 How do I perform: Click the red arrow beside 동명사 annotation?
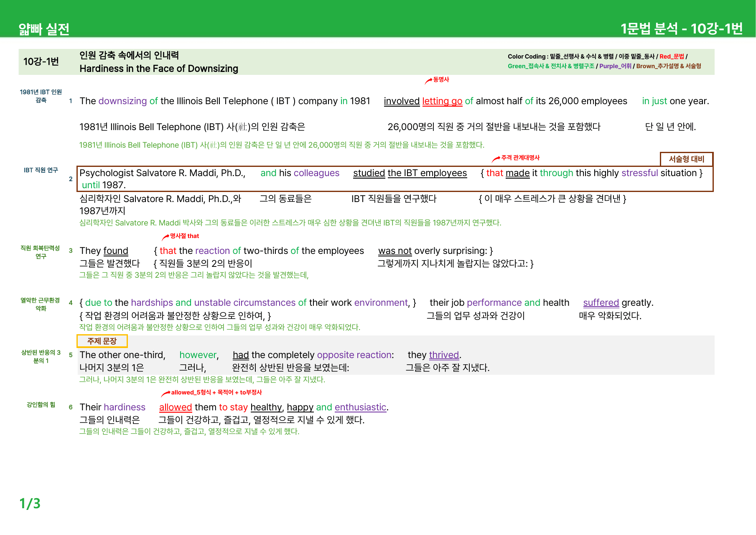coord(428,81)
